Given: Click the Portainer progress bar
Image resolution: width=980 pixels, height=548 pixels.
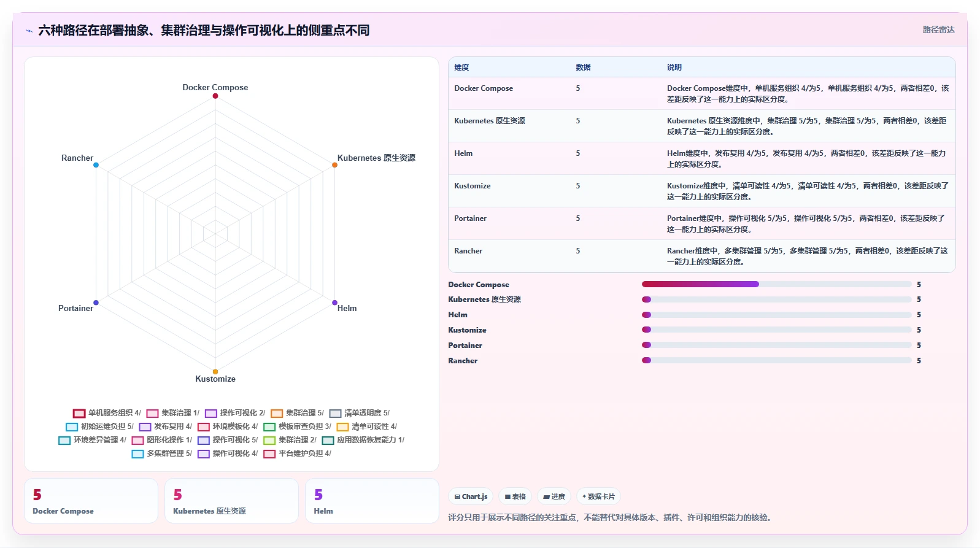Looking at the screenshot, I should point(776,345).
